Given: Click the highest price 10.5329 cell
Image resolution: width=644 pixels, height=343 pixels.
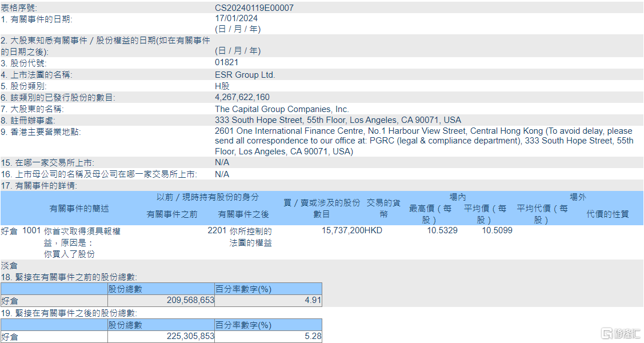Looking at the screenshot, I should pos(442,230).
